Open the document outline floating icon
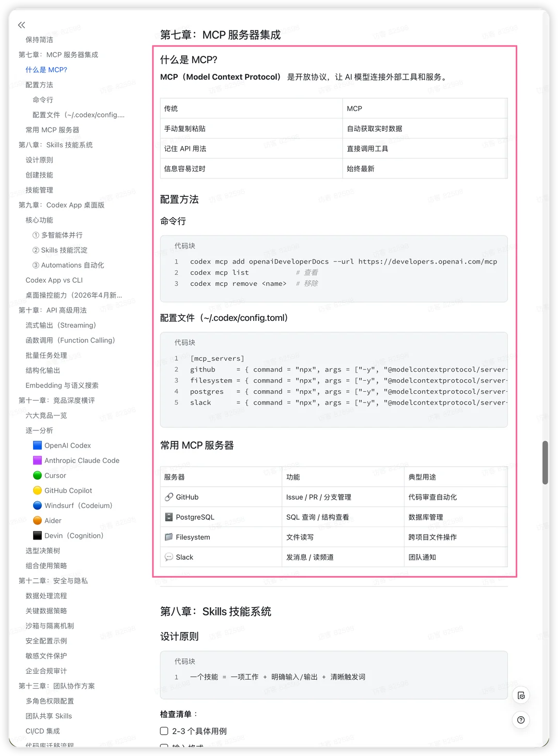This screenshot has width=558, height=756. point(521,696)
